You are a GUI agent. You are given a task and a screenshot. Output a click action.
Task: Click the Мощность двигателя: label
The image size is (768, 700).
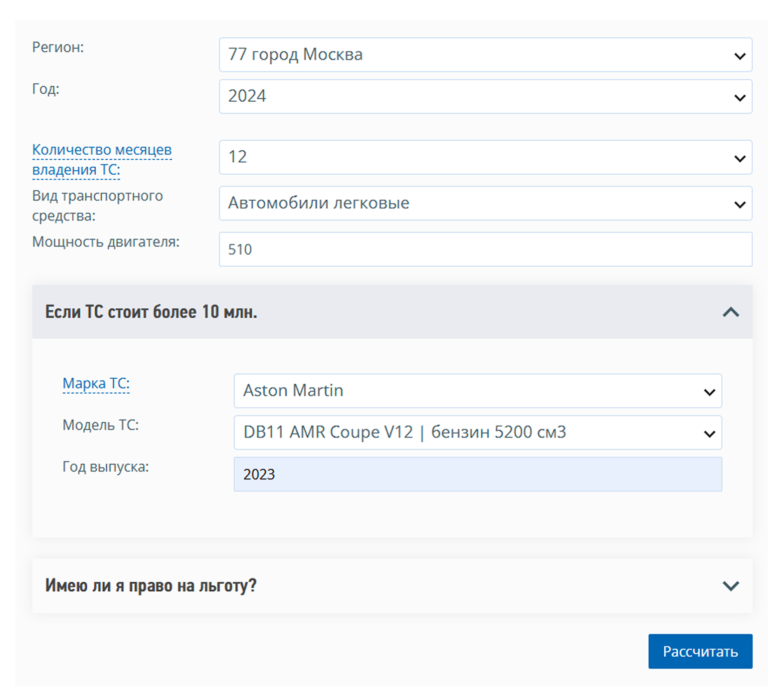pyautogui.click(x=106, y=242)
